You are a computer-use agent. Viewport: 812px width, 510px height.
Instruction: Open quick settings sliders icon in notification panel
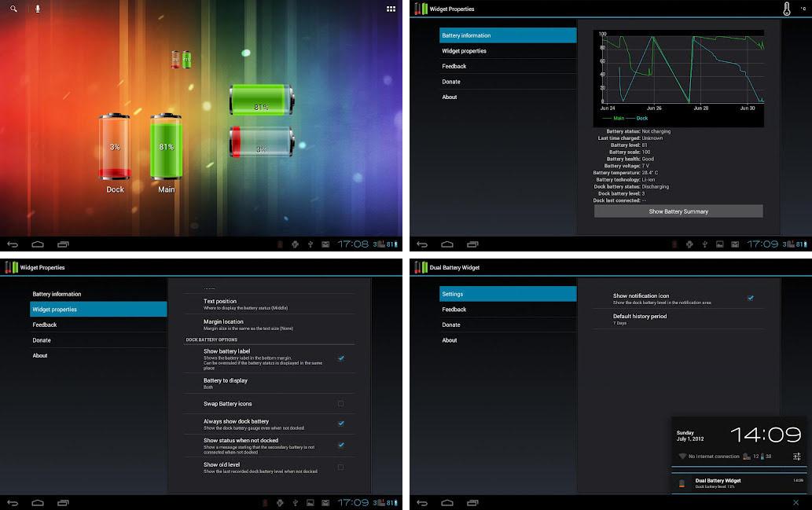(796, 457)
